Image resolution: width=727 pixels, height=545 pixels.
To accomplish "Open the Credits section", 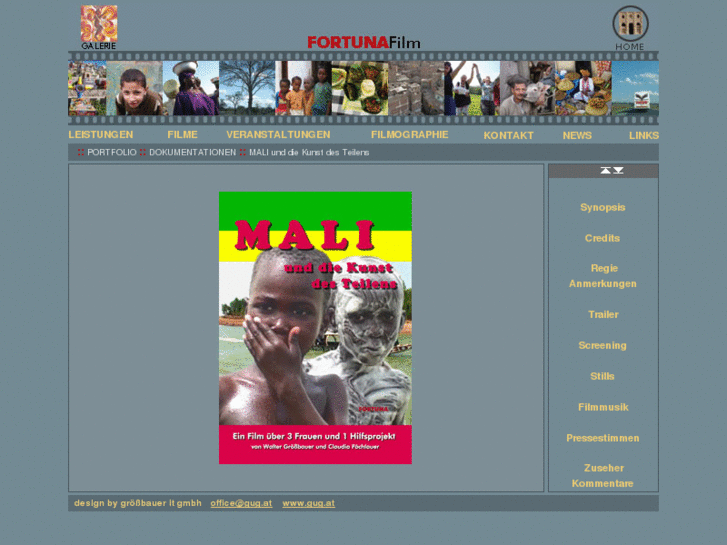I will pos(602,238).
